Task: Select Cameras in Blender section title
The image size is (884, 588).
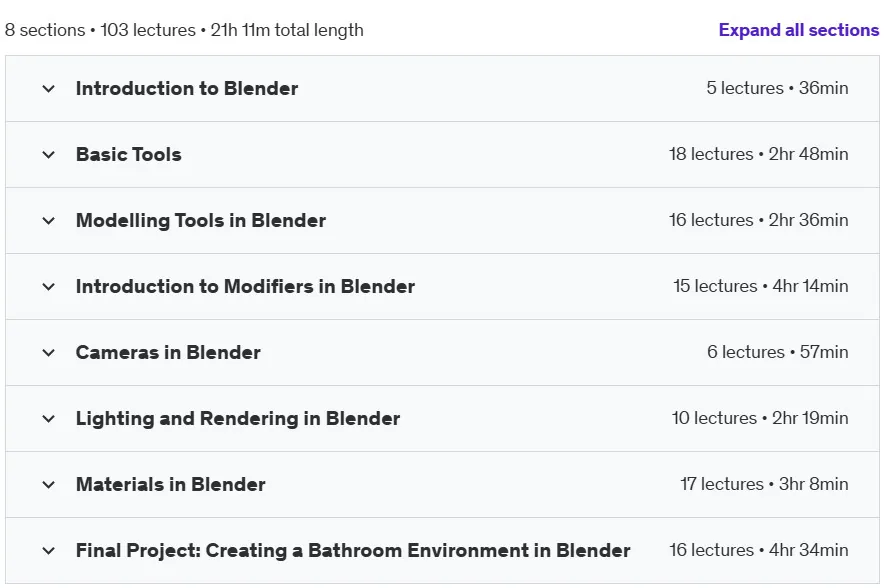Action: pos(168,352)
